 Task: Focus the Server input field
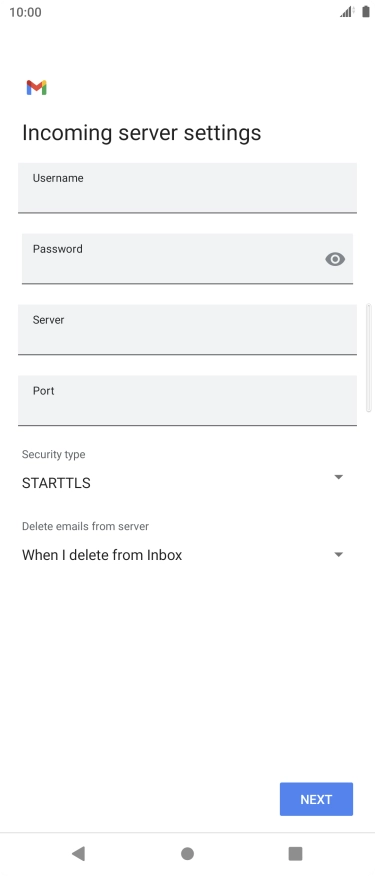187,330
